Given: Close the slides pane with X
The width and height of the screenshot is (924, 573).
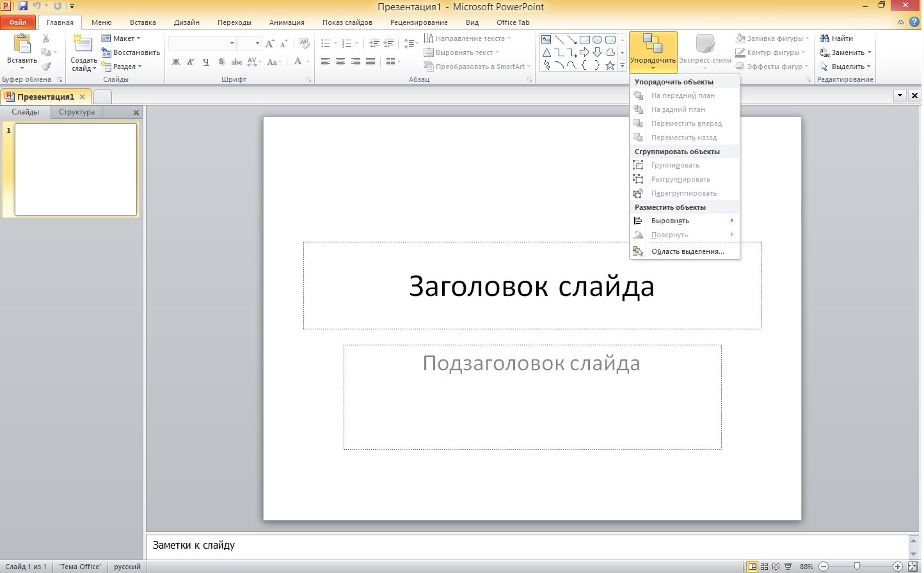Looking at the screenshot, I should pyautogui.click(x=136, y=113).
